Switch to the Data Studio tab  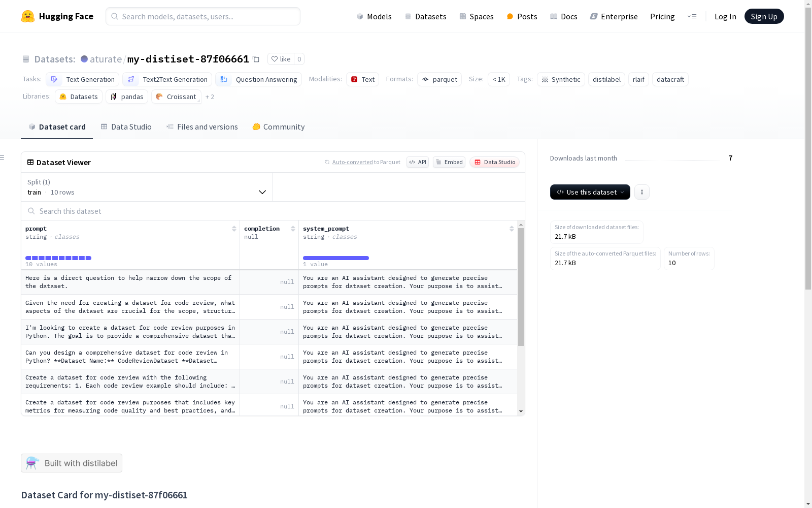point(126,127)
